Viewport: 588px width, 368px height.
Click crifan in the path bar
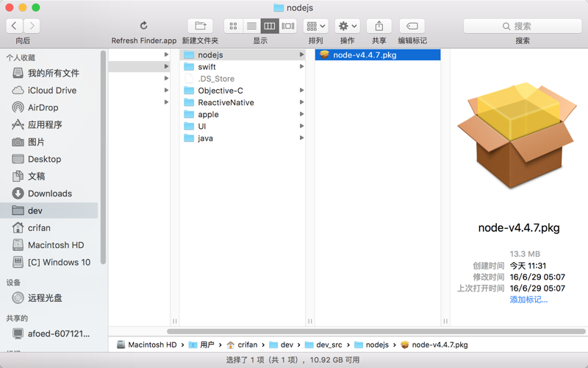(x=242, y=344)
